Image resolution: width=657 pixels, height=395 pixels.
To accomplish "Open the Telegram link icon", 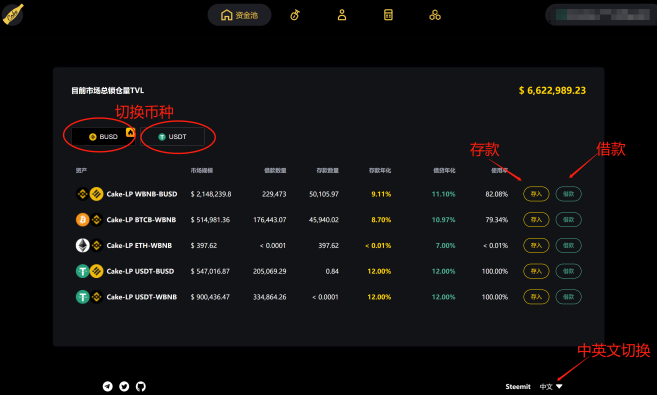I will point(108,386).
